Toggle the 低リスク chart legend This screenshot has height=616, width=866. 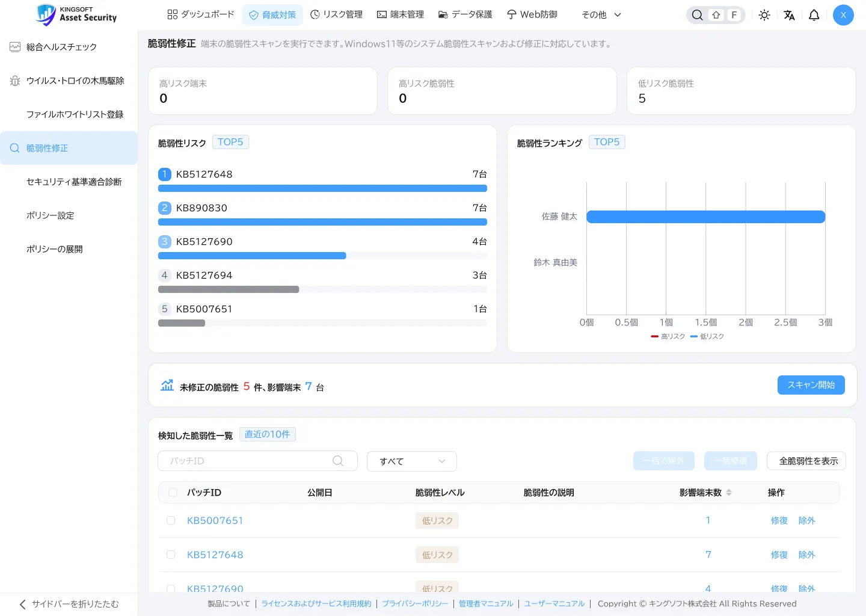pos(707,336)
